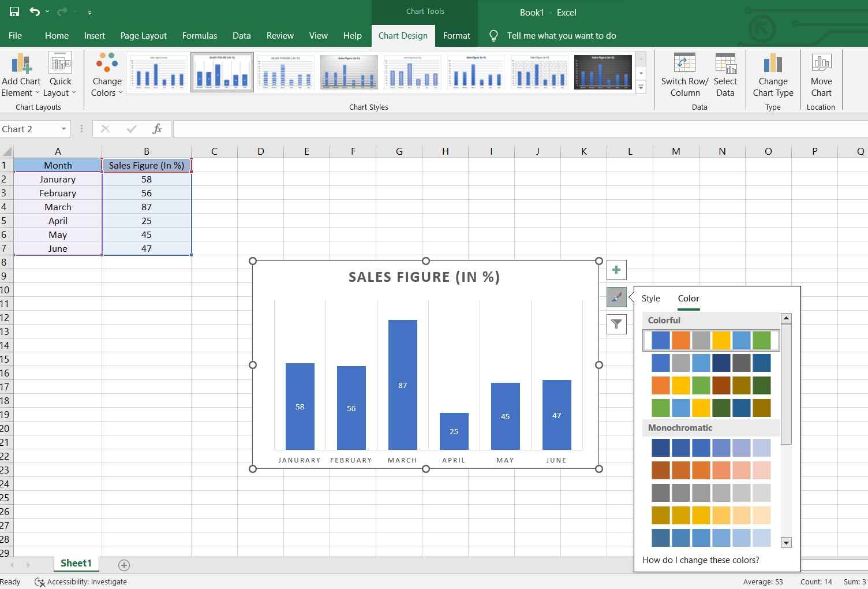Apply the dark blue Monochromatic palette row
868x589 pixels.
tap(711, 448)
